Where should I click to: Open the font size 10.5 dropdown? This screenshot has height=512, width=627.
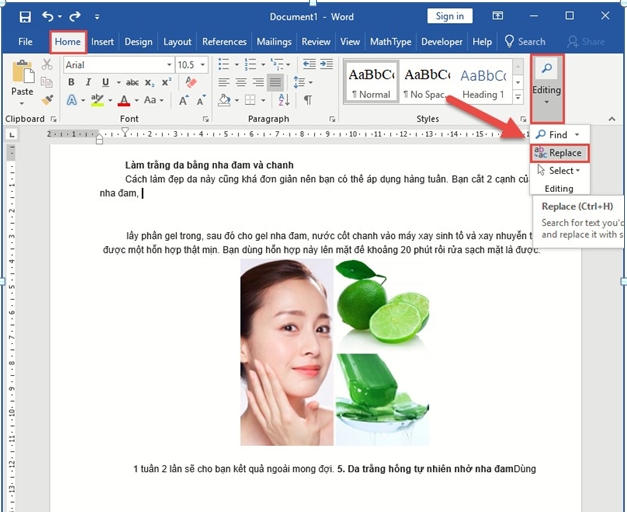tap(203, 64)
